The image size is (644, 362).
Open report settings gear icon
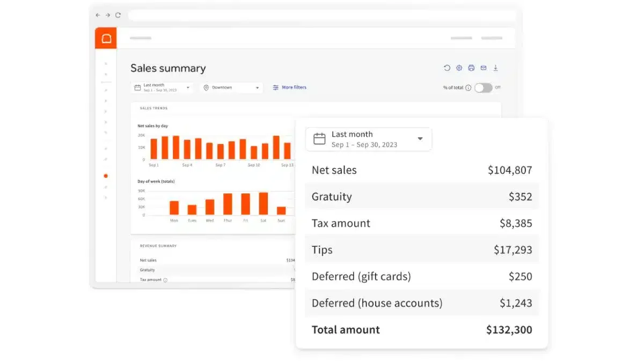(459, 68)
